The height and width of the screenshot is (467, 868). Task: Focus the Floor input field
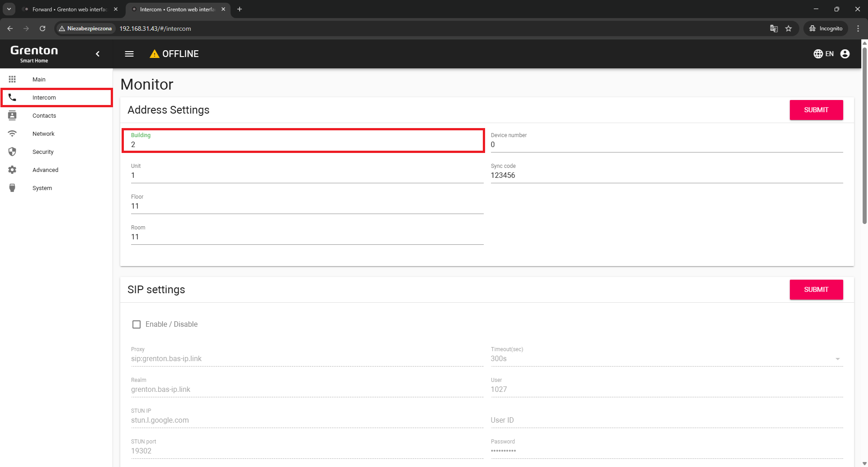pyautogui.click(x=307, y=206)
